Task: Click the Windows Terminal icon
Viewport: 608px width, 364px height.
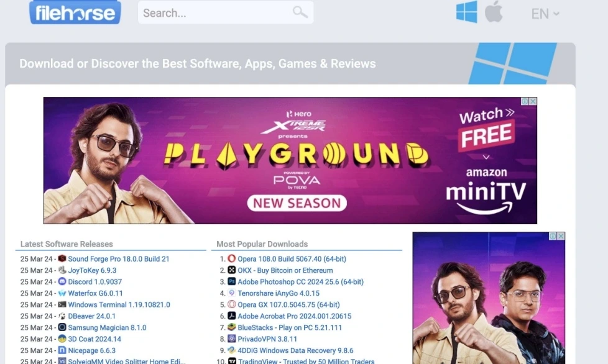Action: (x=62, y=304)
